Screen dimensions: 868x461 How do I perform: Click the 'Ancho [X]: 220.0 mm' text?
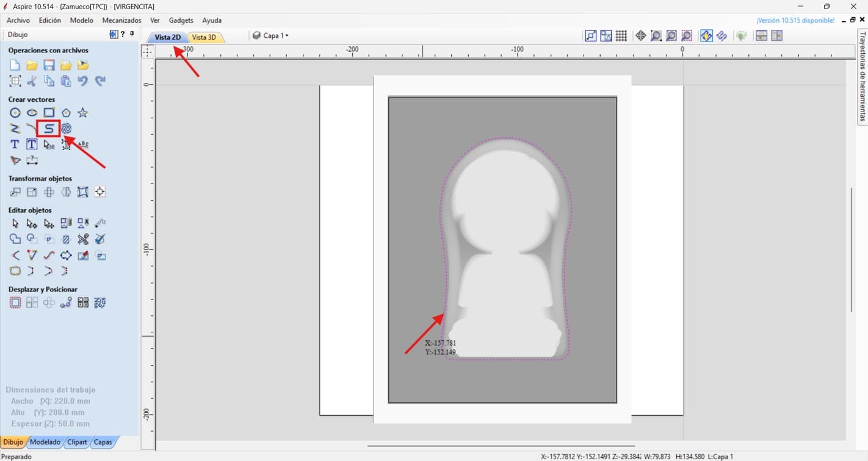pos(51,401)
